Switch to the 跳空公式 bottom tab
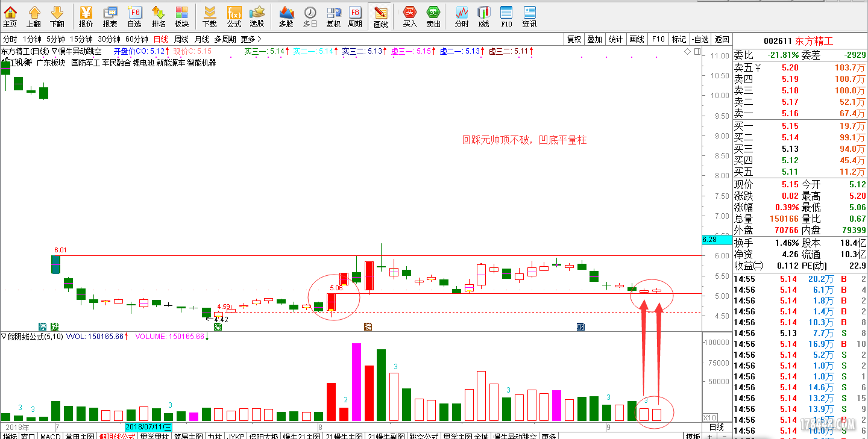This screenshot has height=439, width=868. [x=424, y=435]
